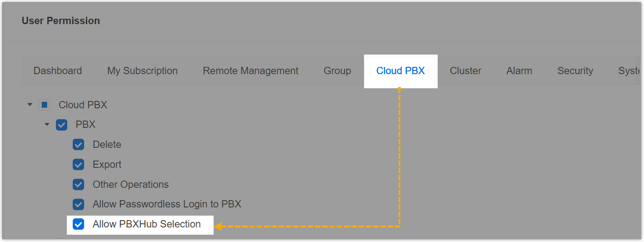Disable the Delete permission checkbox
The height and width of the screenshot is (242, 644).
[x=79, y=145]
